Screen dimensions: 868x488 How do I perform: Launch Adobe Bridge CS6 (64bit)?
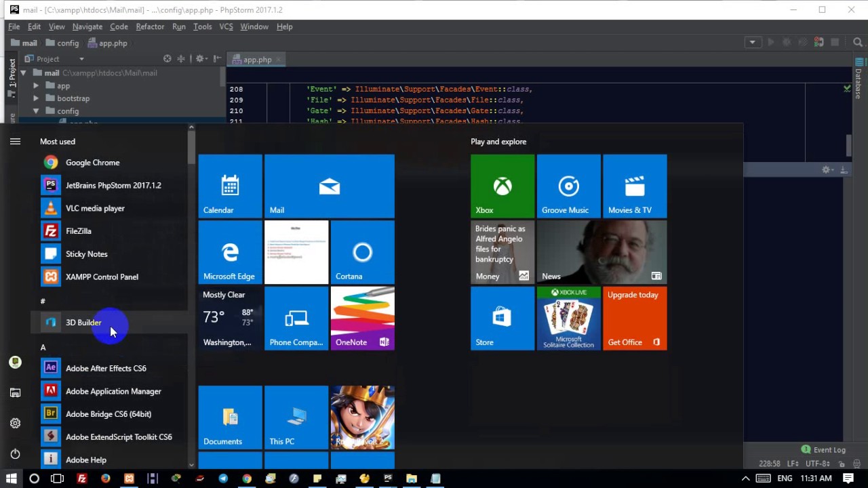point(108,414)
